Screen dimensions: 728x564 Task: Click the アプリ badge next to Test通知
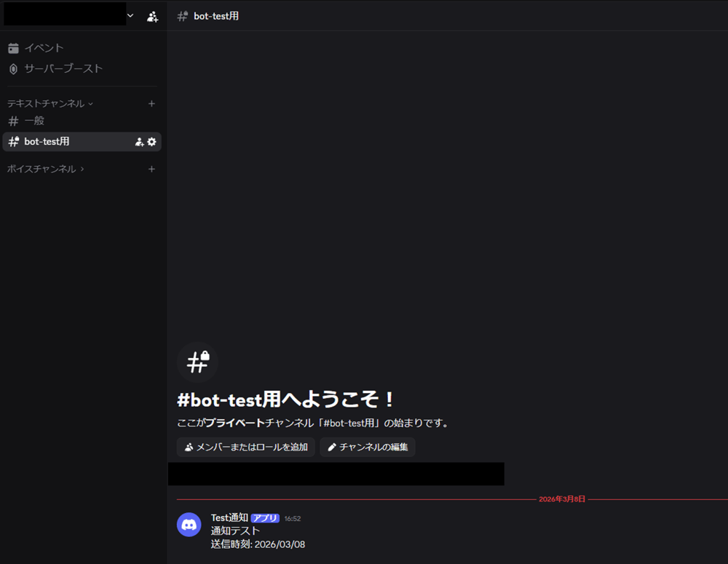point(265,518)
